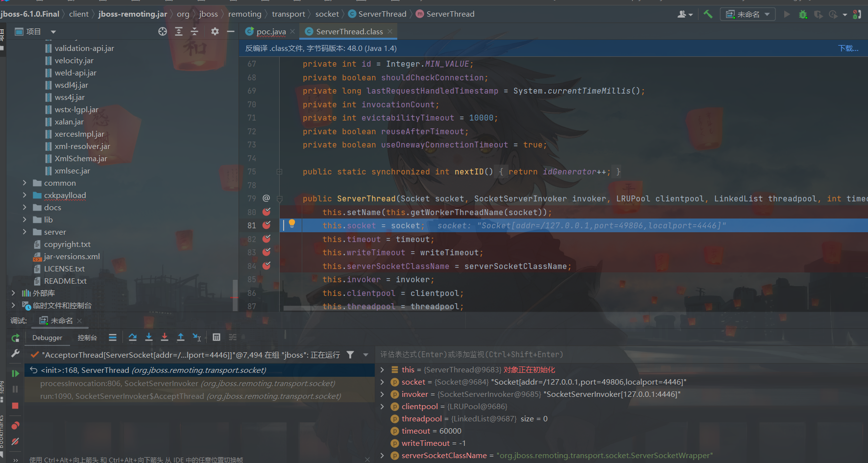Open the Evaluate Expression calculator icon
This screenshot has width=868, height=463.
click(217, 337)
